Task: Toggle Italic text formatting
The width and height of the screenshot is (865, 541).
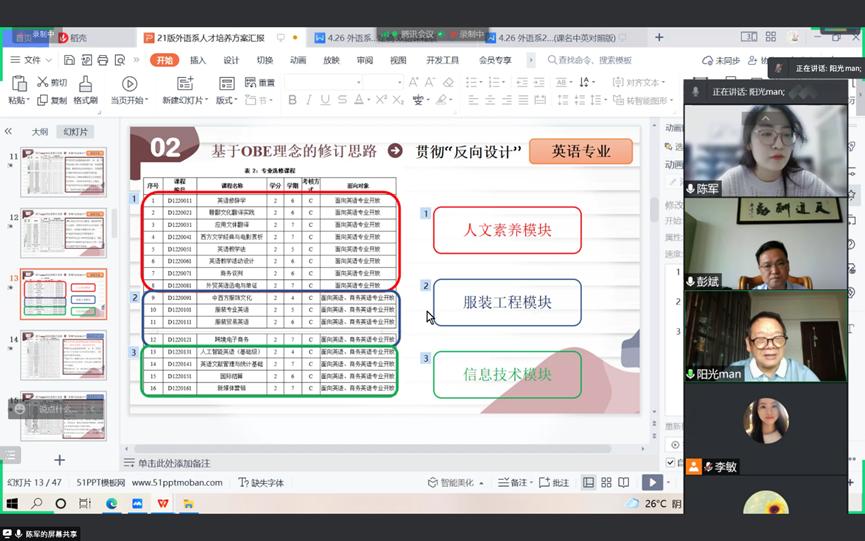Action: pyautogui.click(x=310, y=100)
